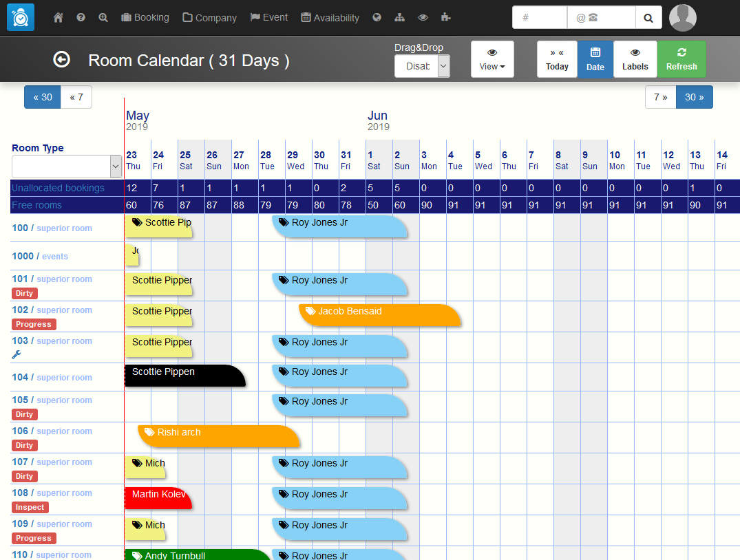Click the puzzle piece plugins icon
The image size is (740, 560).
point(446,18)
